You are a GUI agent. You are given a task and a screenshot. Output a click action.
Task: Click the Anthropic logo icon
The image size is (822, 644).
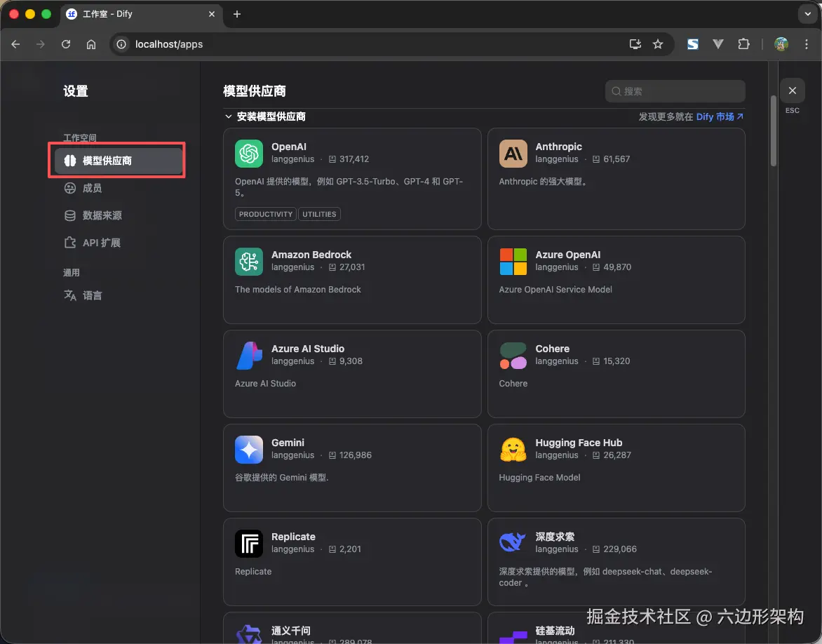click(513, 154)
